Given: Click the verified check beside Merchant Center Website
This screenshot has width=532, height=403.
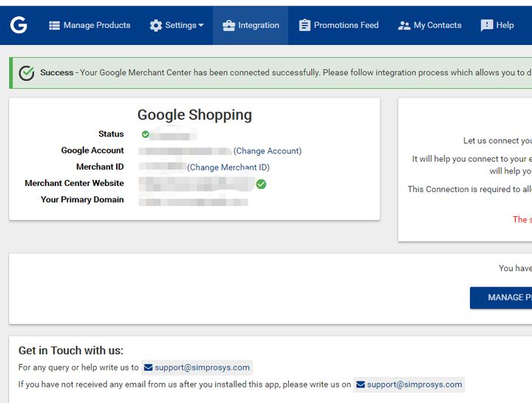Looking at the screenshot, I should click(x=261, y=185).
